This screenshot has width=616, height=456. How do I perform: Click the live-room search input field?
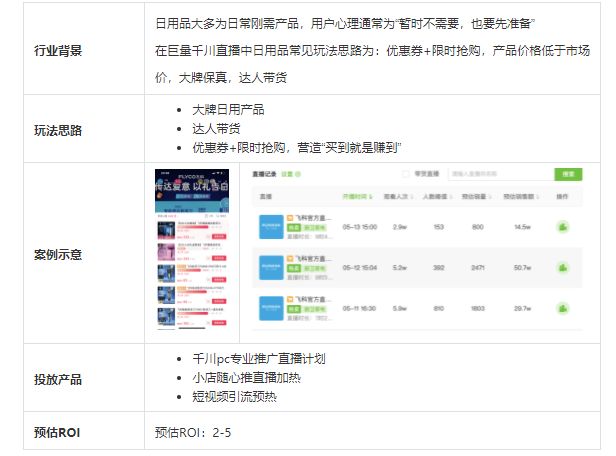(x=501, y=174)
